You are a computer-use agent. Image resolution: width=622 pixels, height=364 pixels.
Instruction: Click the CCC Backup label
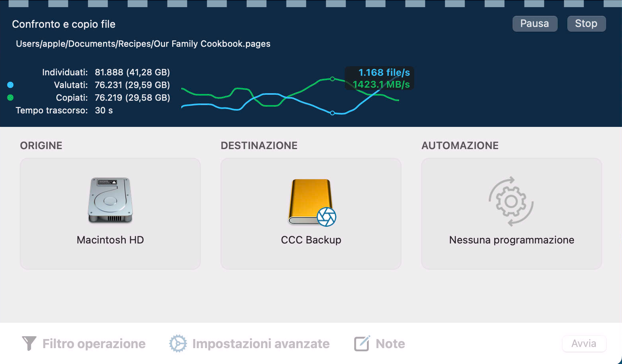tap(311, 240)
